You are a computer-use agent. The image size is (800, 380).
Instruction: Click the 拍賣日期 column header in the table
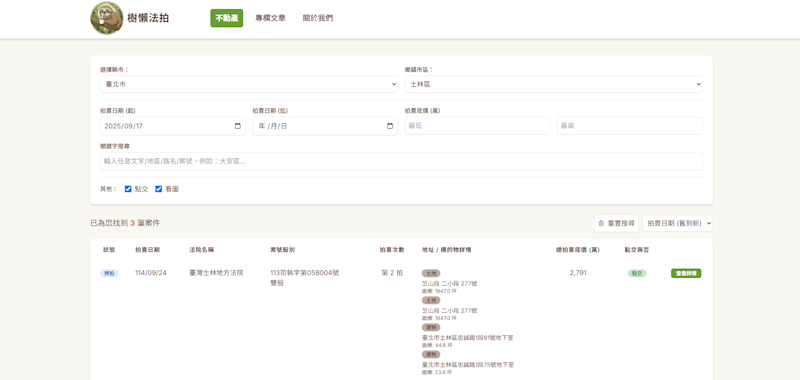147,250
